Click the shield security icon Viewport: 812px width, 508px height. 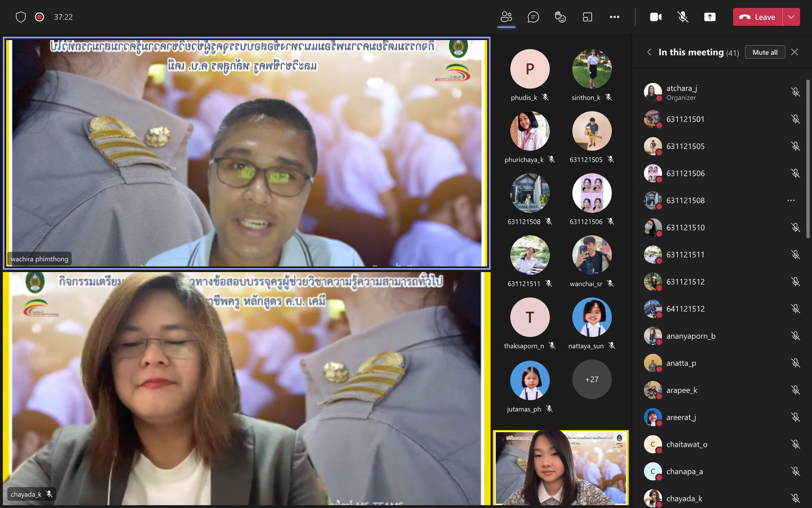(21, 17)
